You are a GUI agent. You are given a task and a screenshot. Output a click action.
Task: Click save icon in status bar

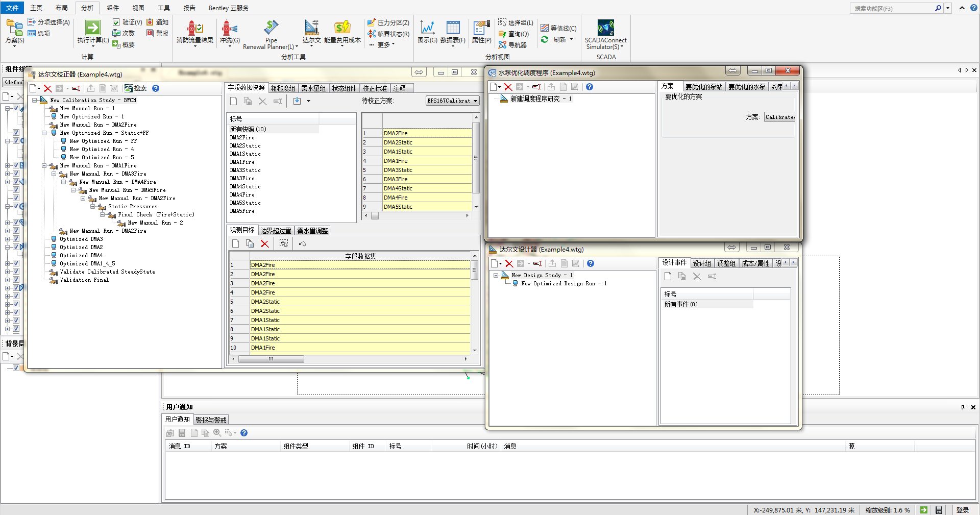939,510
